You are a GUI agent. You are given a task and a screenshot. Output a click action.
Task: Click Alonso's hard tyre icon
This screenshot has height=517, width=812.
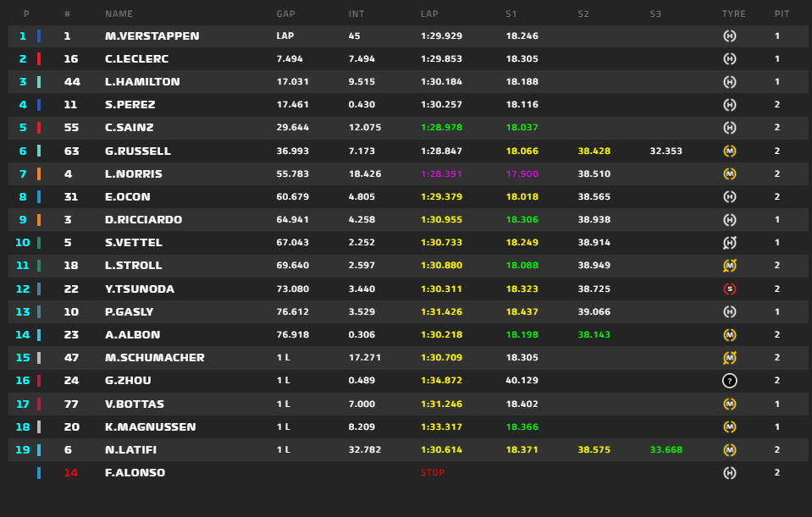point(729,473)
